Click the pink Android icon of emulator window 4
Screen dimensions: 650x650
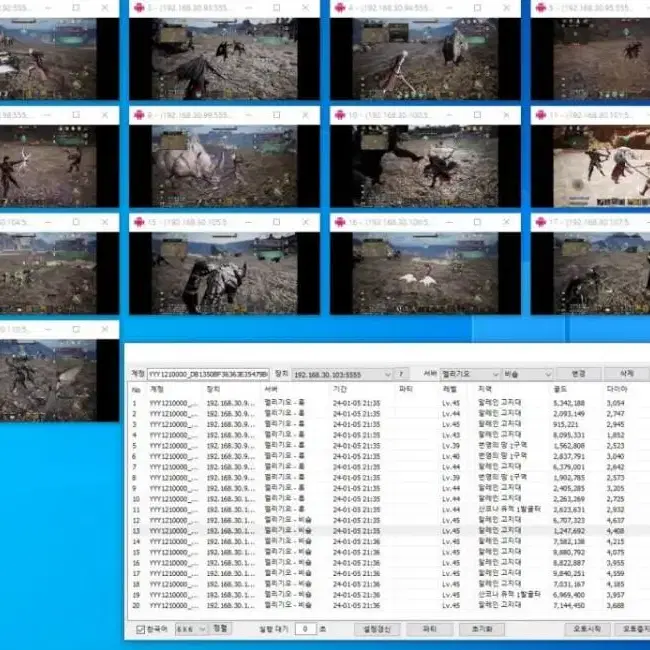tap(340, 8)
